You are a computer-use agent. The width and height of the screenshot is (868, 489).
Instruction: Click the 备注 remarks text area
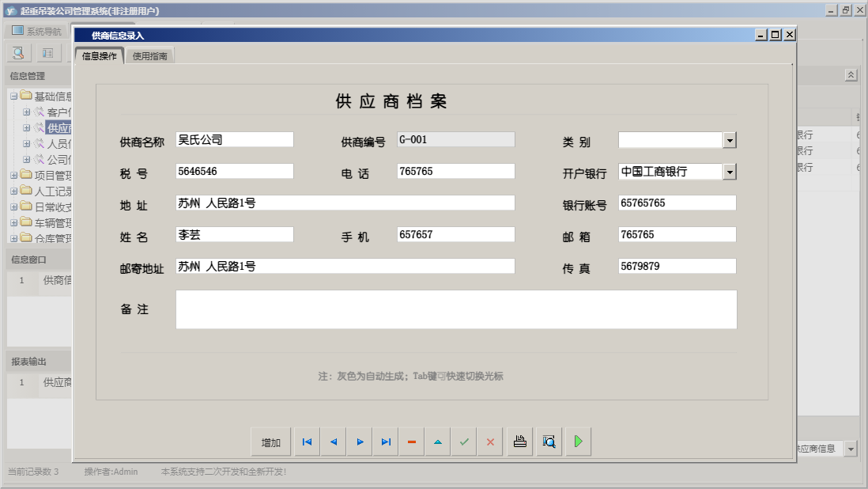[x=456, y=309]
